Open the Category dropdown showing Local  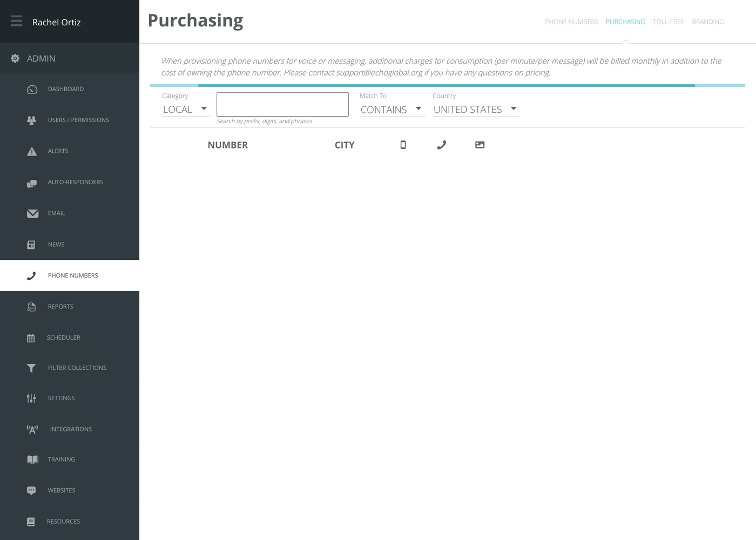tap(185, 110)
